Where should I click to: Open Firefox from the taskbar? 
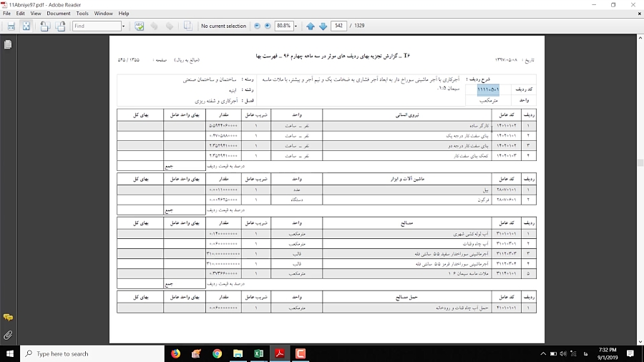(x=176, y=353)
